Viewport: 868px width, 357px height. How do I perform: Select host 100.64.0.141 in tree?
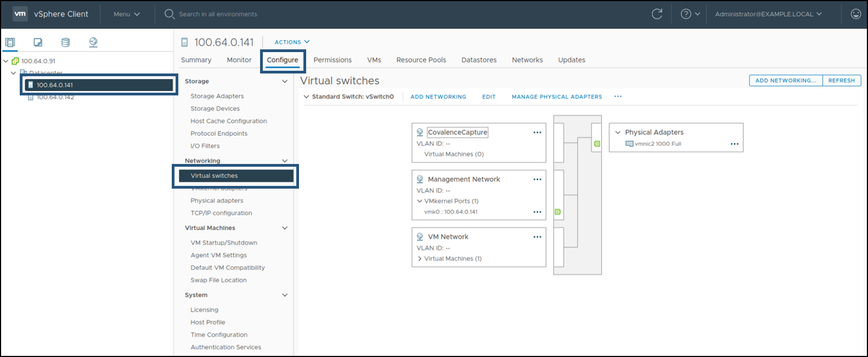tap(99, 85)
